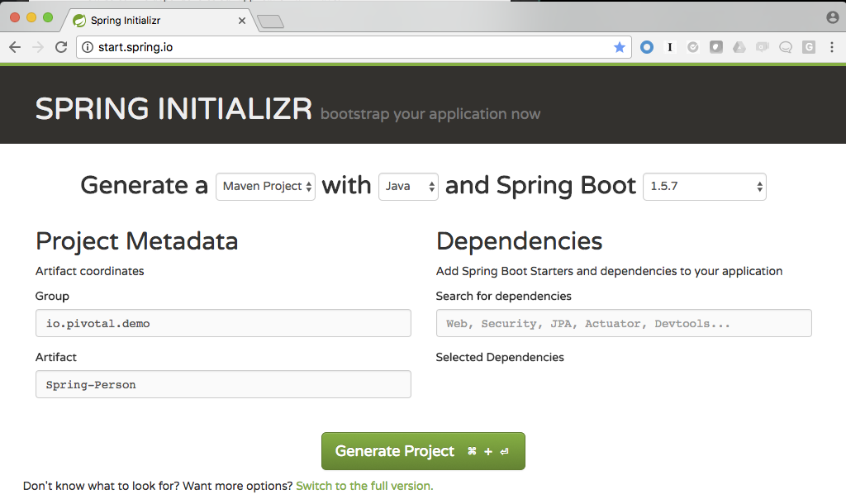Focus the Group input field
846x504 pixels.
click(223, 323)
